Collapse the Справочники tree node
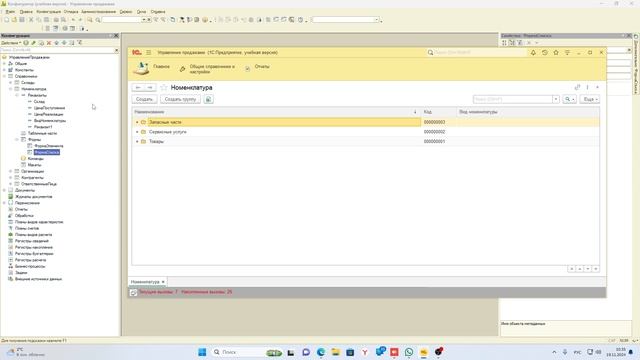This screenshot has height=360, width=640. 4,76
